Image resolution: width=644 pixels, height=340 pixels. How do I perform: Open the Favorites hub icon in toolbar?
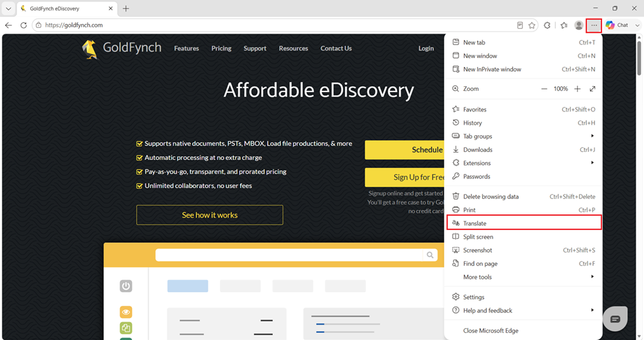(564, 25)
